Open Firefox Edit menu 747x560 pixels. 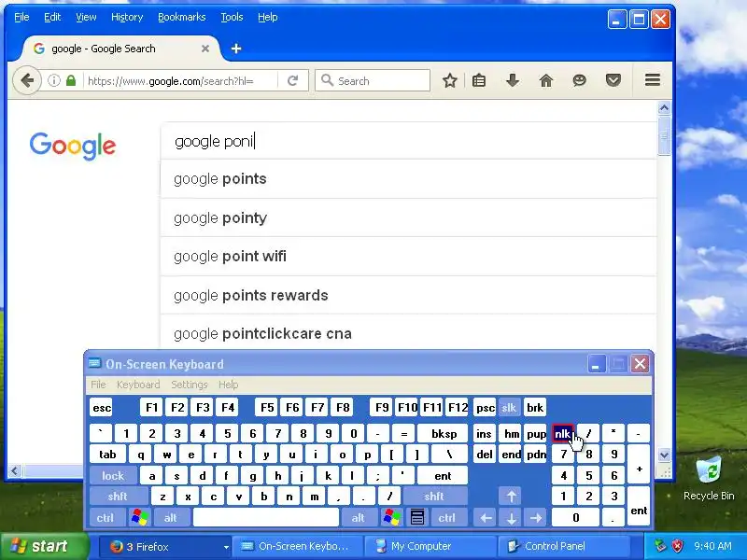tap(52, 17)
